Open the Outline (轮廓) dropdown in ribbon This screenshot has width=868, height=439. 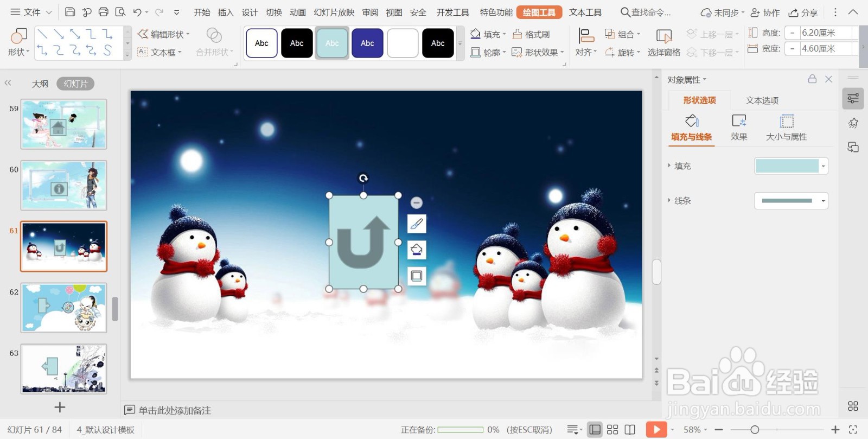(488, 52)
